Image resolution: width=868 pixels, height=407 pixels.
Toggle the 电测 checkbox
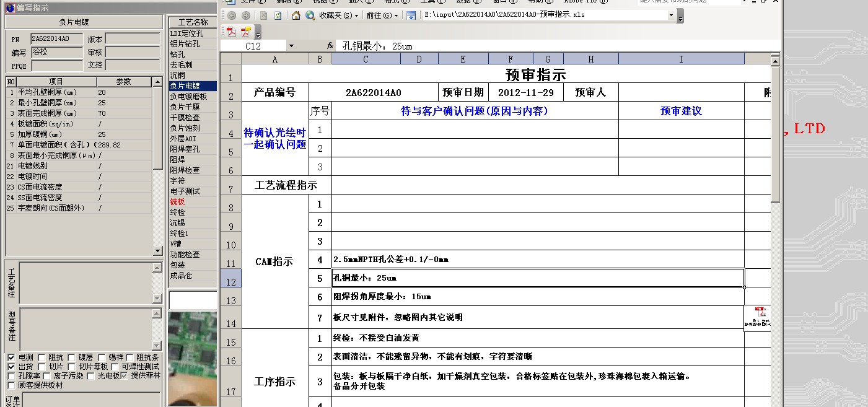11,357
